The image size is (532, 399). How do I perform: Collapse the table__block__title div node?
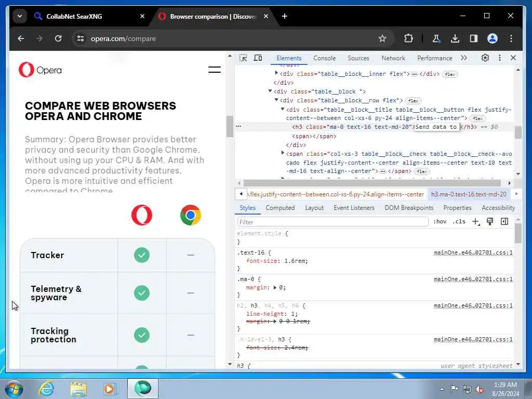pos(282,109)
